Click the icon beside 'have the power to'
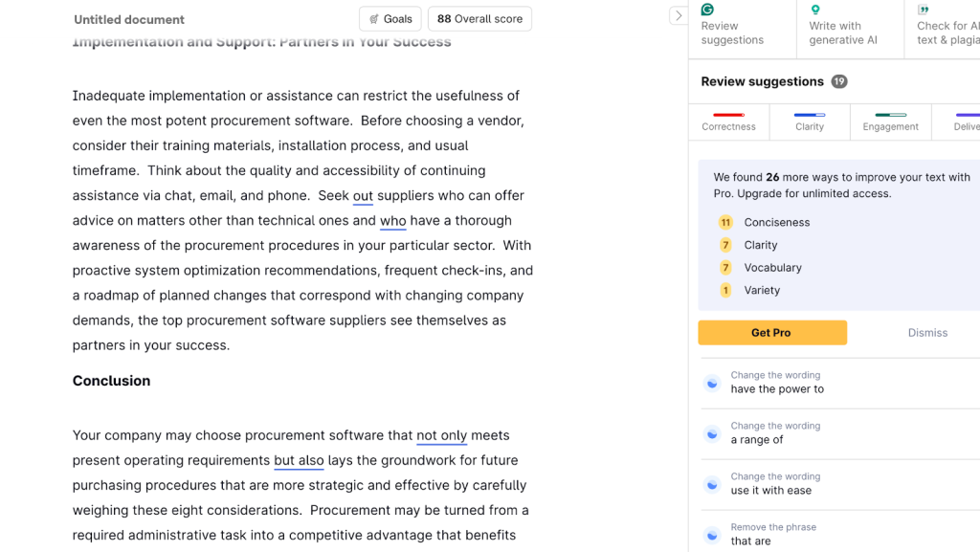 [x=712, y=383]
